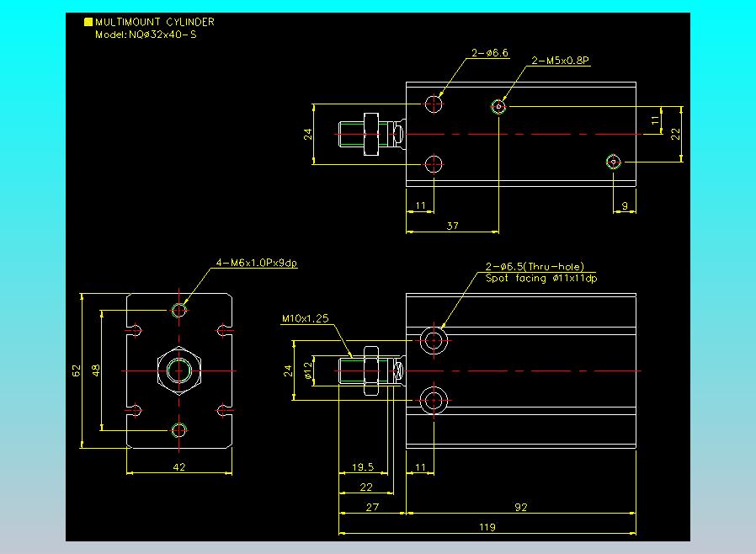Select the 42 width dimension on front view
Screen dimensions: 756x554
(x=178, y=466)
